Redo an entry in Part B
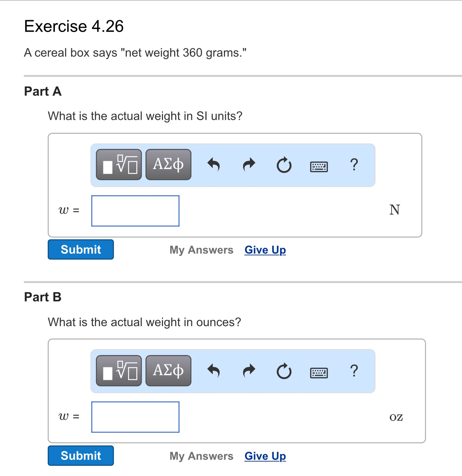 249,371
